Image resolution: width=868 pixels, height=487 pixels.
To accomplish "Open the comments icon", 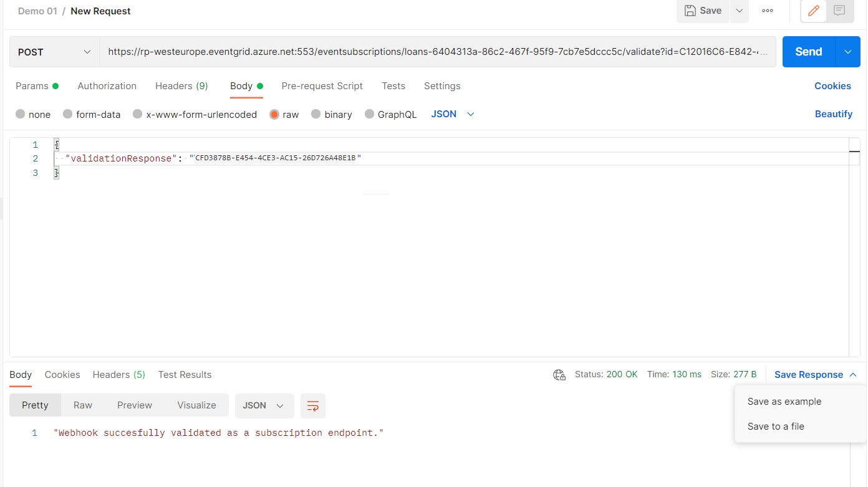I will (839, 11).
